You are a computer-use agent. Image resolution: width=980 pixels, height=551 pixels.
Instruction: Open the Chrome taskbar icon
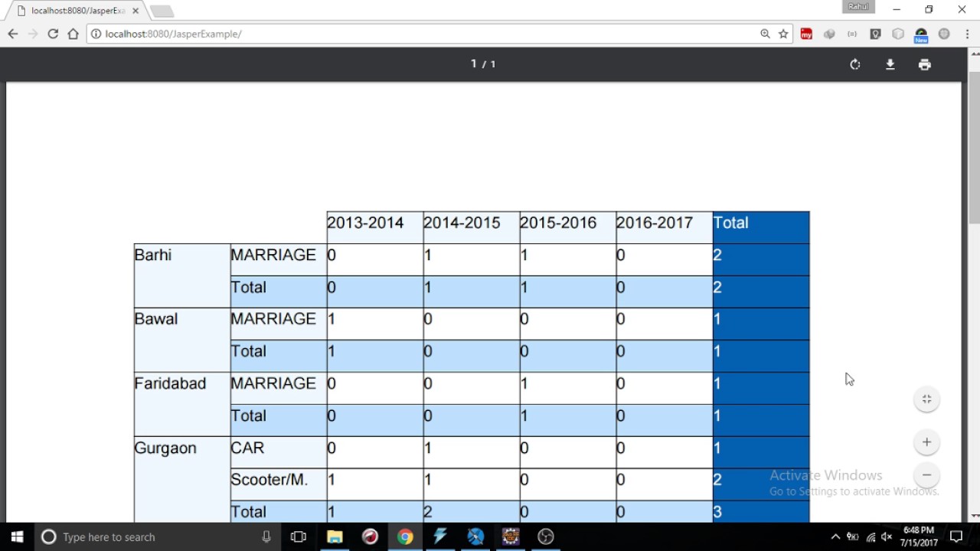click(405, 536)
